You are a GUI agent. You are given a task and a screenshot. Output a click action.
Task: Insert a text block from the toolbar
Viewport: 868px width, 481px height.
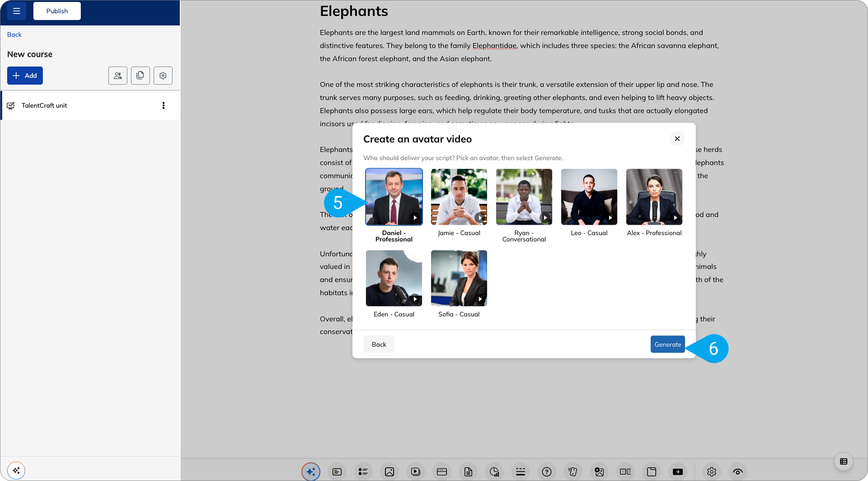[337, 472]
